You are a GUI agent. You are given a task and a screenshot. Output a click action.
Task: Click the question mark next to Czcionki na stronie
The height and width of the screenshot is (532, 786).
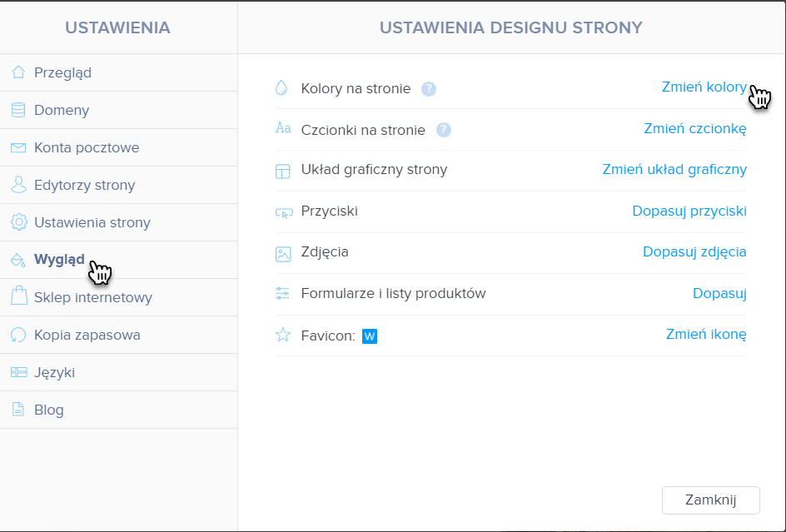click(444, 131)
